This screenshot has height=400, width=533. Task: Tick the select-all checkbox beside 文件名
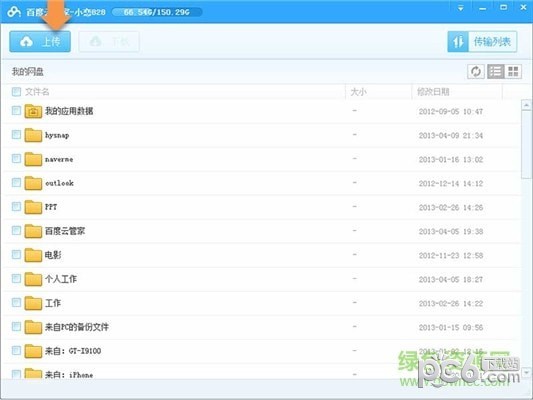(16, 91)
